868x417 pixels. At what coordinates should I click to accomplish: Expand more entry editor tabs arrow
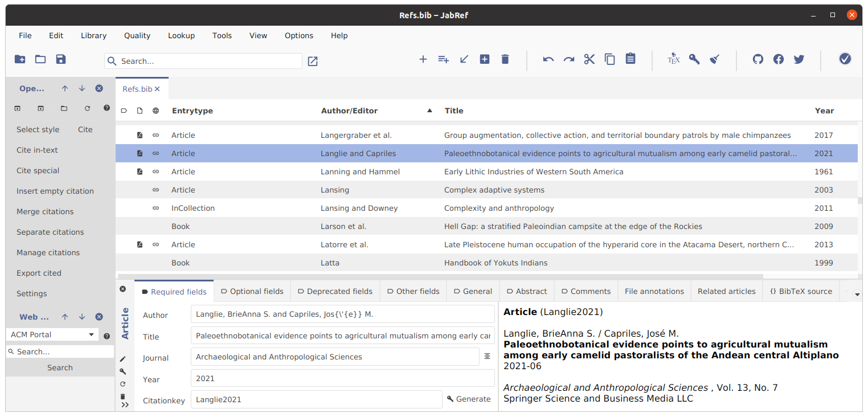(857, 294)
